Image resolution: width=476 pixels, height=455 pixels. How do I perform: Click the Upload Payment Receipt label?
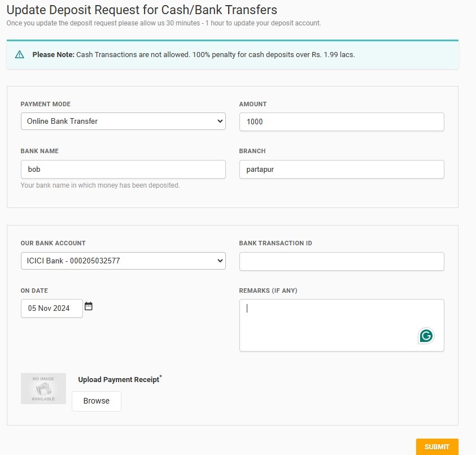[x=119, y=380]
